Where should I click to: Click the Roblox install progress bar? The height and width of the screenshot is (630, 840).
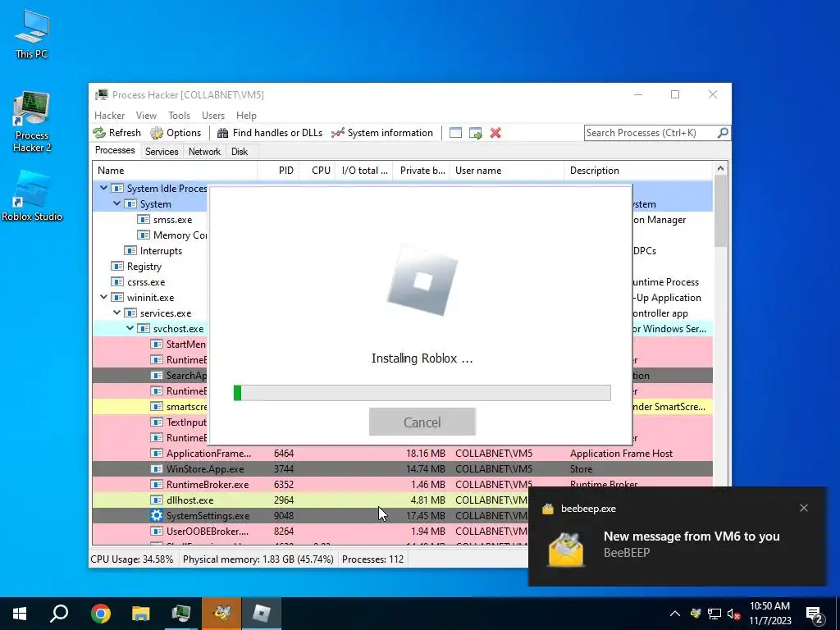click(x=422, y=393)
